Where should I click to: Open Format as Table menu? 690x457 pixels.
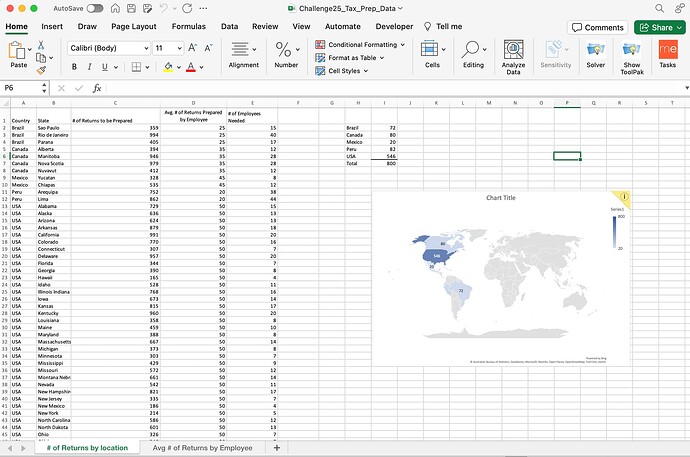coord(350,58)
